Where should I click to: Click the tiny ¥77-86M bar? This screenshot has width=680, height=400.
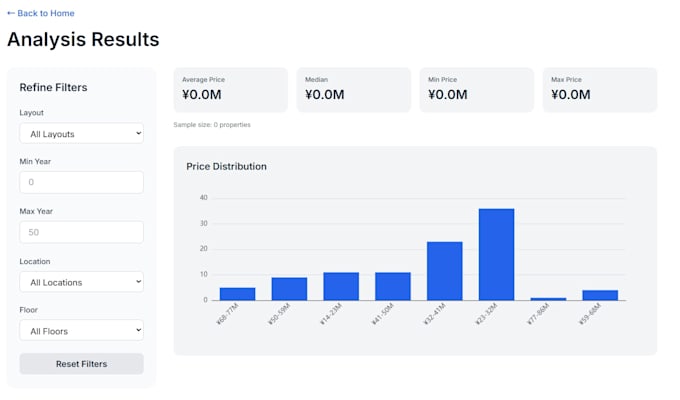point(548,299)
